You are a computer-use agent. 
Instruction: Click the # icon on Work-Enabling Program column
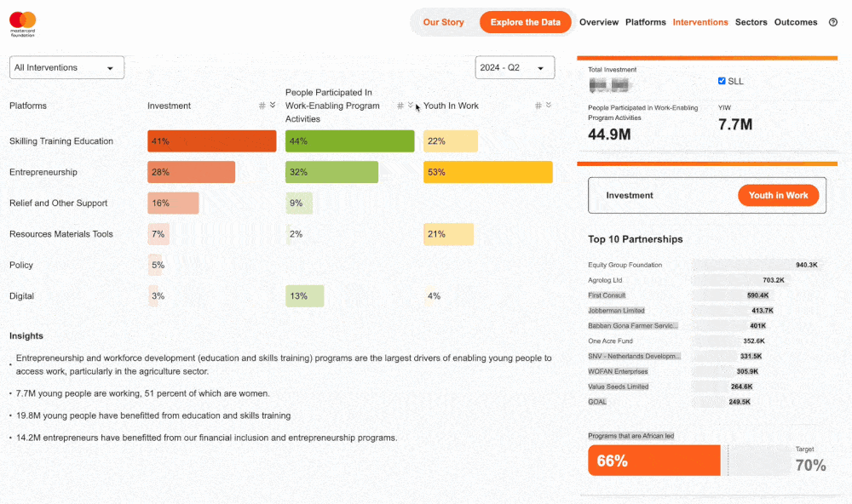[x=400, y=106]
